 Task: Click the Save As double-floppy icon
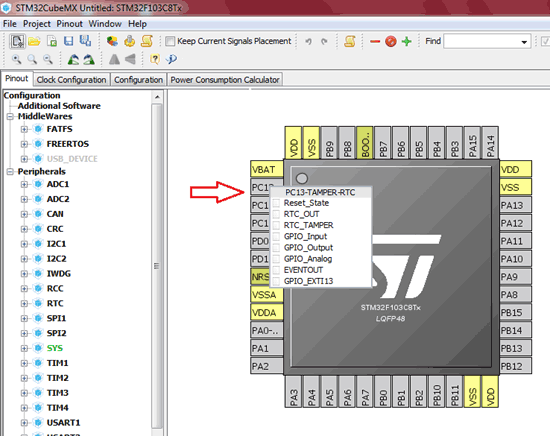tap(85, 41)
